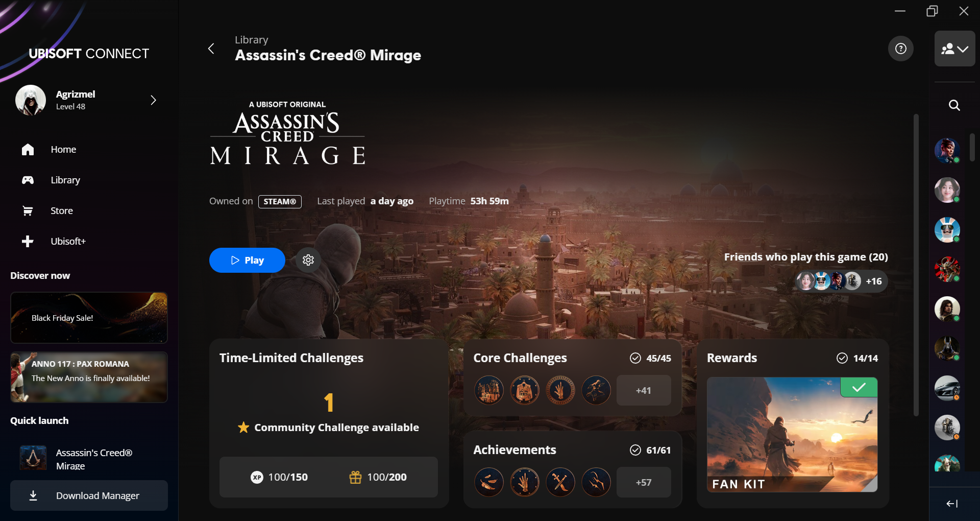Viewport: 980px width, 521px height.
Task: Go to Home in sidebar
Action: pos(63,149)
